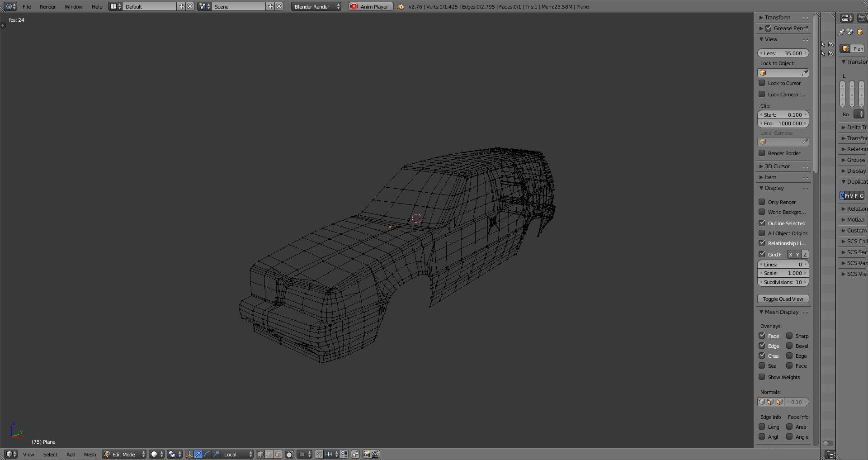Open the Blender Render engine dropdown
This screenshot has height=460, width=868.
316,6
